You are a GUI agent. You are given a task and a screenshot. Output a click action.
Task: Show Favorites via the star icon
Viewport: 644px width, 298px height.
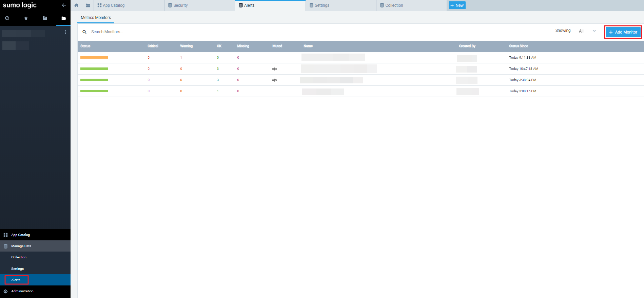click(x=26, y=18)
